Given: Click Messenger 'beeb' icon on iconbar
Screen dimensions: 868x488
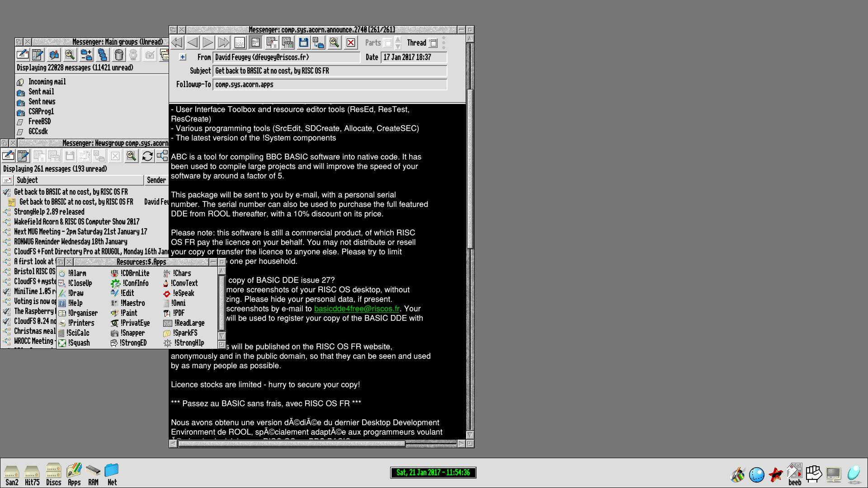Looking at the screenshot, I should tap(795, 474).
